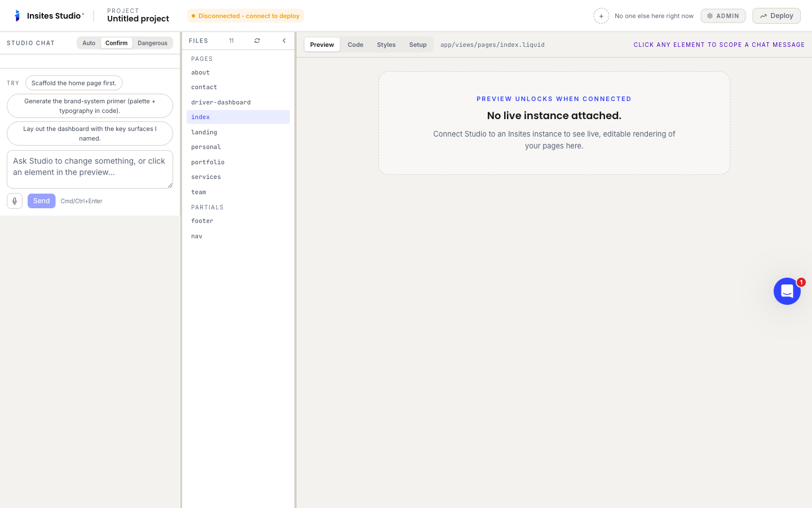Viewport: 812px width, 508px height.
Task: Select the index page file
Action: click(x=238, y=117)
